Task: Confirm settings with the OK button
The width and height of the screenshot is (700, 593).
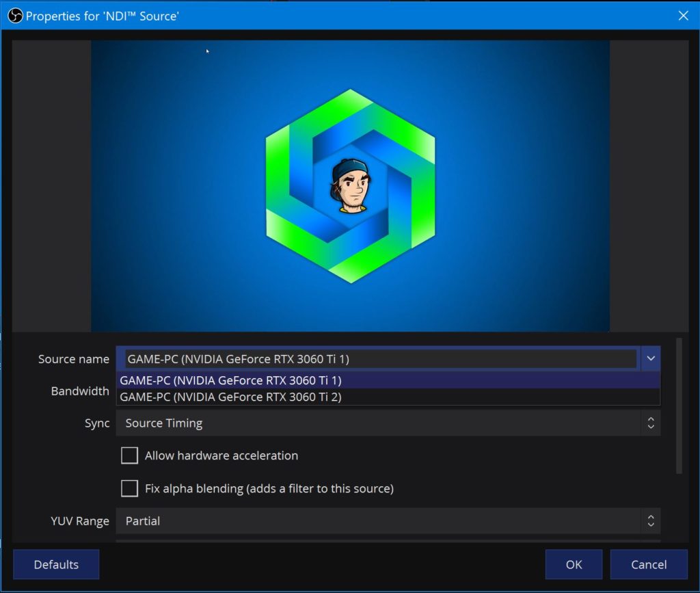Action: (574, 564)
